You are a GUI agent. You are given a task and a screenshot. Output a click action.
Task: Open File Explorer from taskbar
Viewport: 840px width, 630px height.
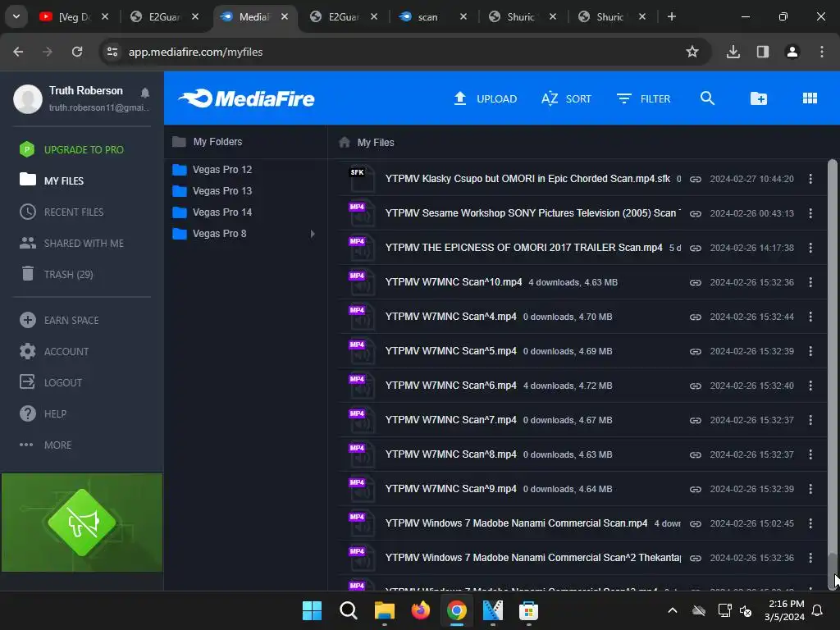384,610
